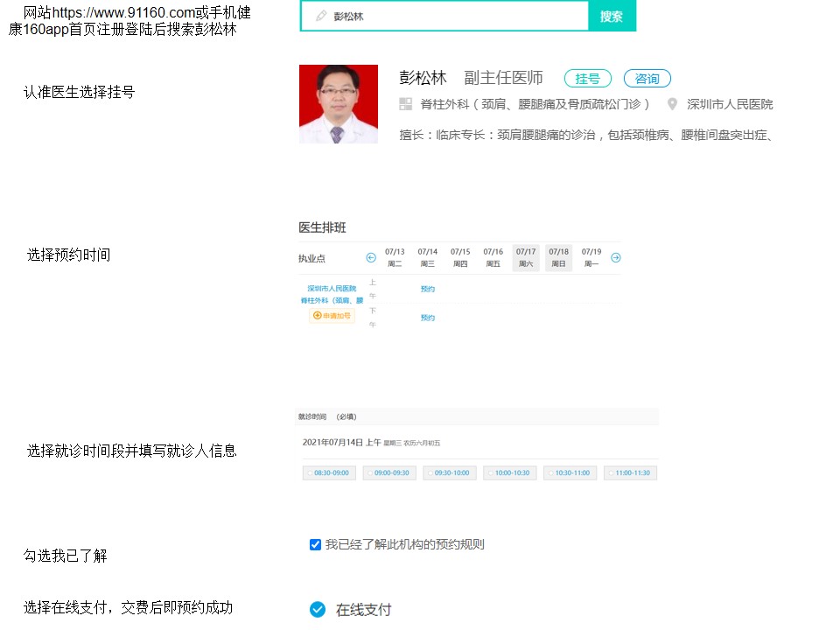
Task: Click hospital name 深圳市人民医院 in doctor card
Action: (x=730, y=104)
